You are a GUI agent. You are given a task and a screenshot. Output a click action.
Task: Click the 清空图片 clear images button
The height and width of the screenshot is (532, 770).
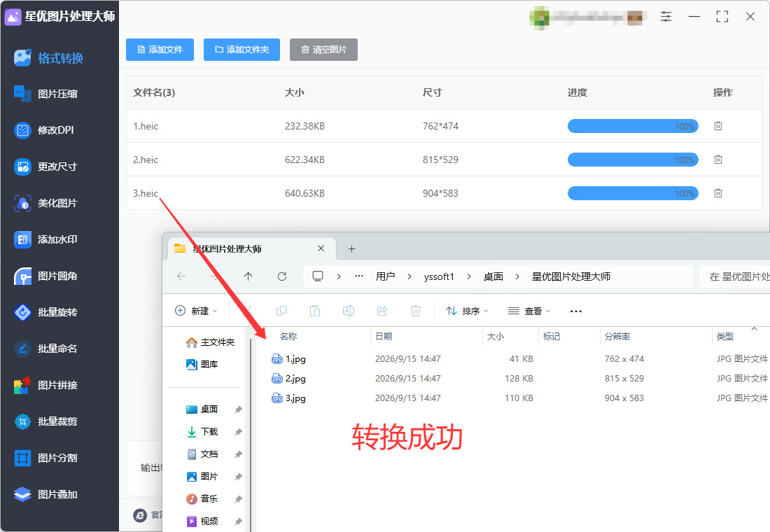(x=323, y=50)
